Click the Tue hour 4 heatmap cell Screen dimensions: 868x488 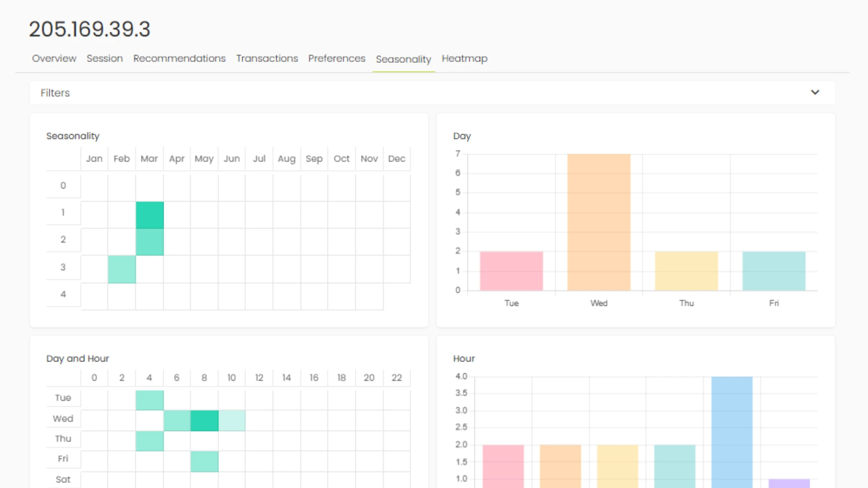[150, 400]
